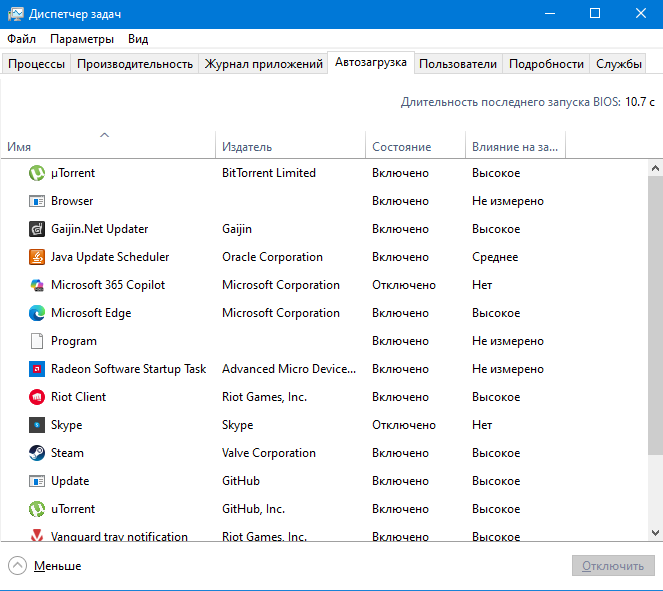The image size is (663, 591).
Task: Click the Microsoft Edge icon
Action: 37,313
